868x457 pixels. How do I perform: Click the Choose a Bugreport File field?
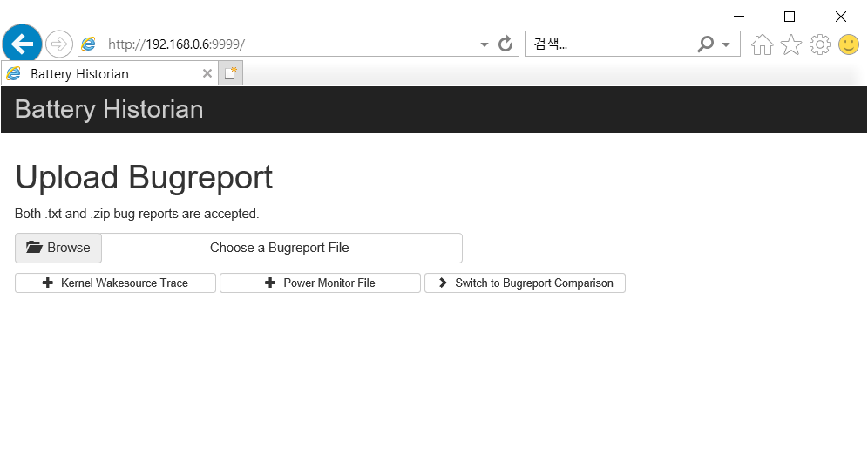click(x=281, y=248)
